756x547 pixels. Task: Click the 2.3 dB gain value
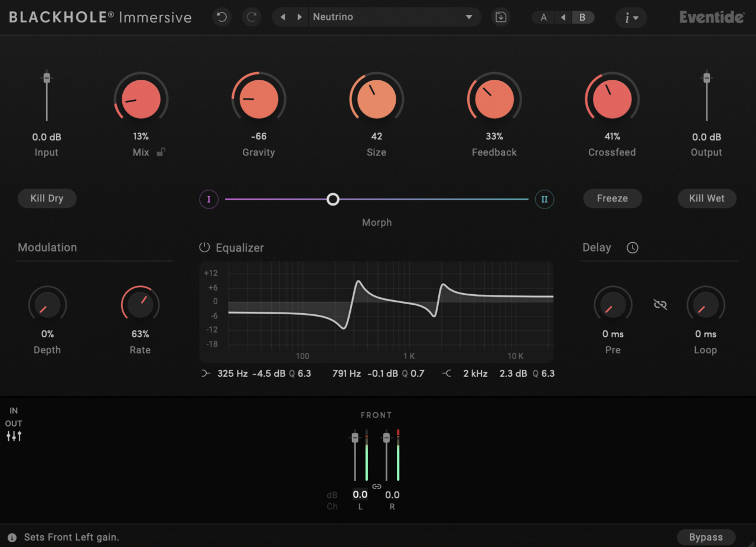[513, 373]
